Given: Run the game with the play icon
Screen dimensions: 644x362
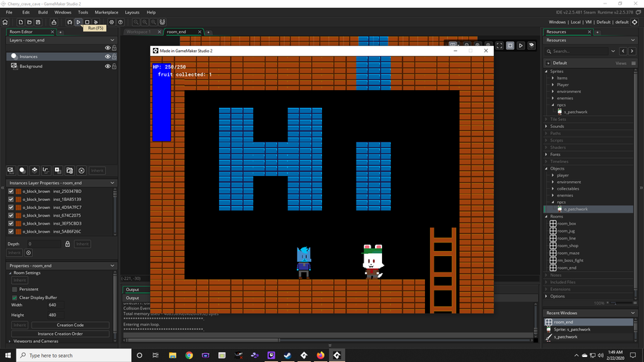Looking at the screenshot, I should [x=78, y=22].
